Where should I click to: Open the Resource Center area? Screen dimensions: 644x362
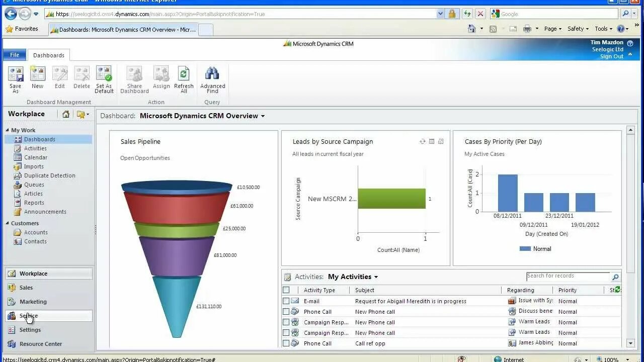coord(49,344)
